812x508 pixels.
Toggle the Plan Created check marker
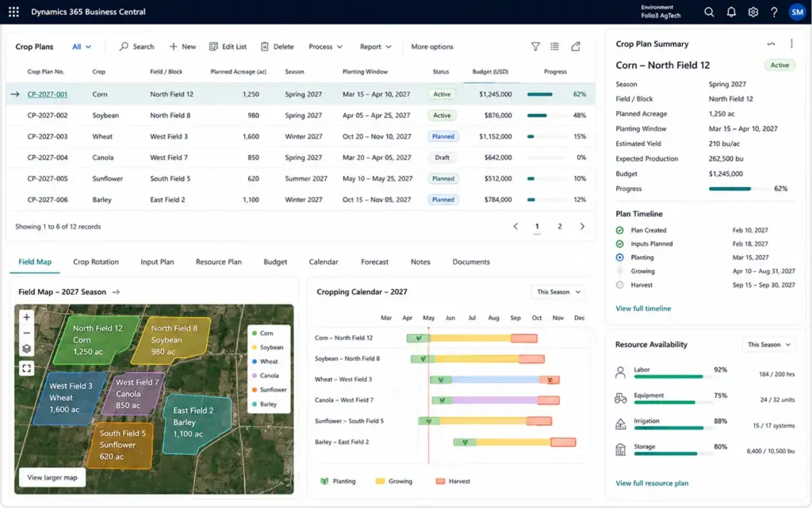click(619, 230)
